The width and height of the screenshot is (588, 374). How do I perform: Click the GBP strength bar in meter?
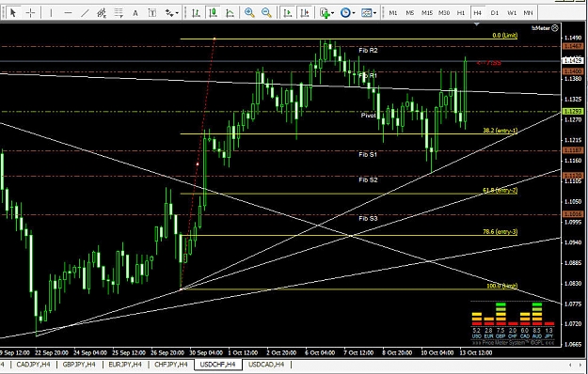[501, 314]
